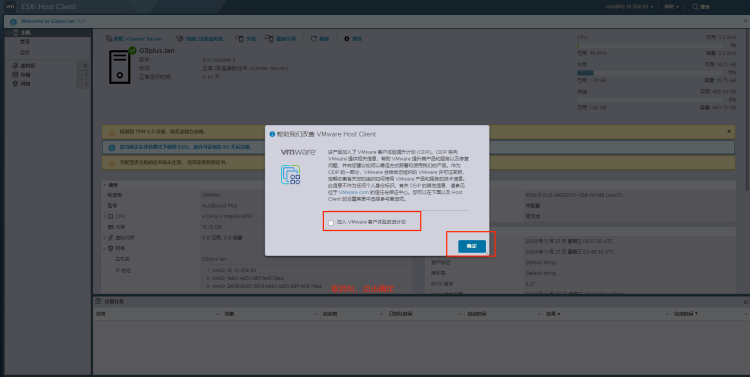Click the vmware logo inside the dialog
Screen dimensions: 750x377
(298, 152)
